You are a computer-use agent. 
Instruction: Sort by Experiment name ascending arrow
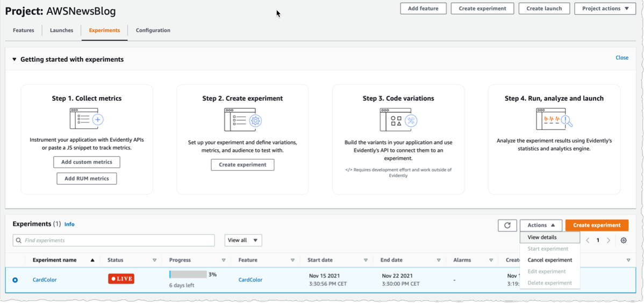(x=92, y=260)
